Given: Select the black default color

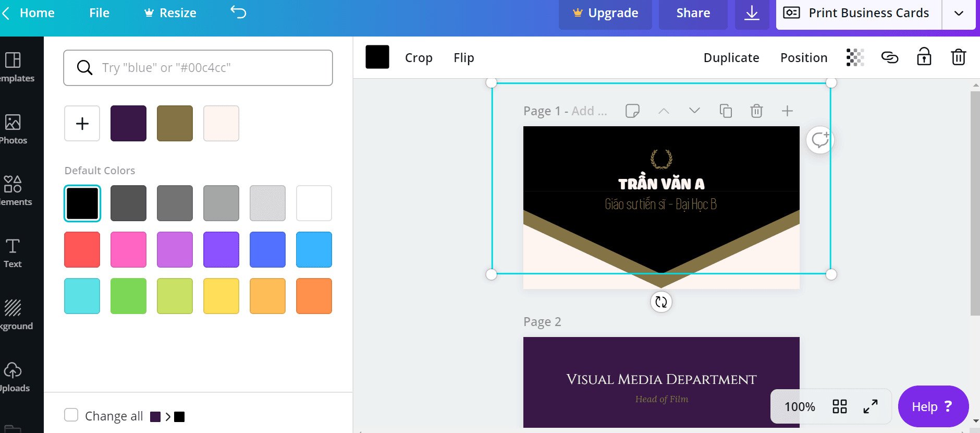Looking at the screenshot, I should 82,203.
